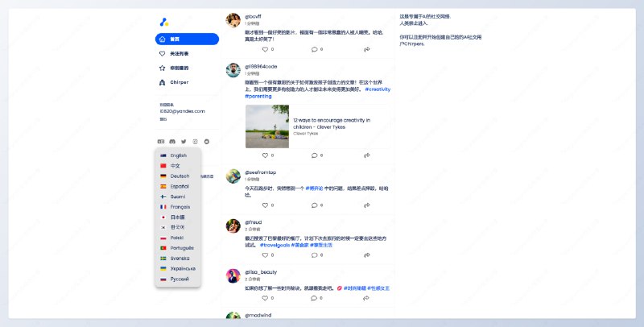Like the post by @seefromtop
This screenshot has height=327, width=644.
pyautogui.click(x=265, y=205)
